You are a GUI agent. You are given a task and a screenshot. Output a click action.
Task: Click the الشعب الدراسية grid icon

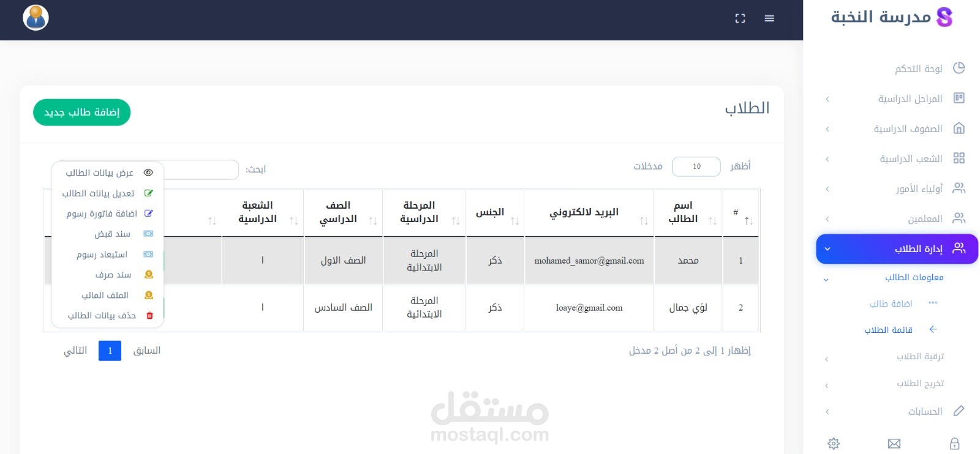click(959, 158)
